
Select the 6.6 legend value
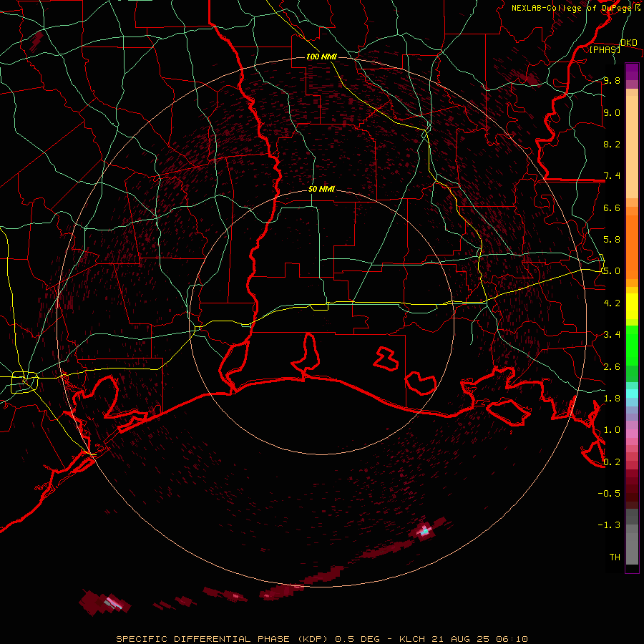[x=612, y=208]
